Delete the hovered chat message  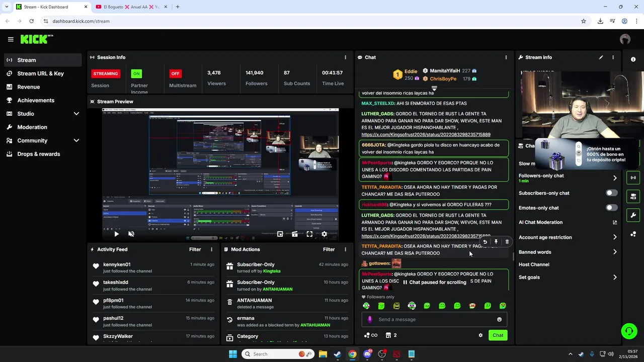[507, 242]
